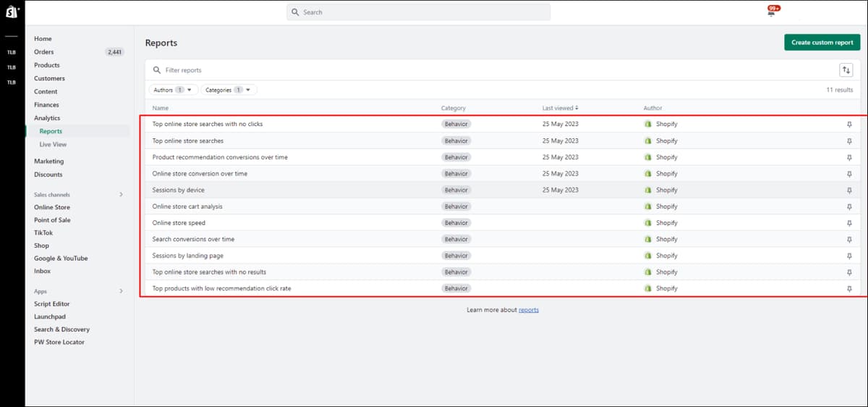This screenshot has width=868, height=407.
Task: Open notifications bell with 99+ badge
Action: point(771,12)
